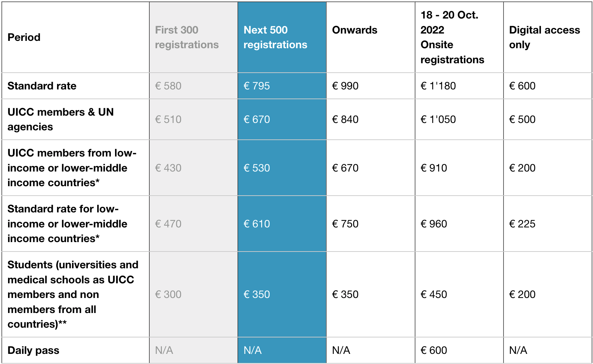This screenshot has height=364, width=593.
Task: Click the € 1'180 onsite price
Action: [438, 86]
